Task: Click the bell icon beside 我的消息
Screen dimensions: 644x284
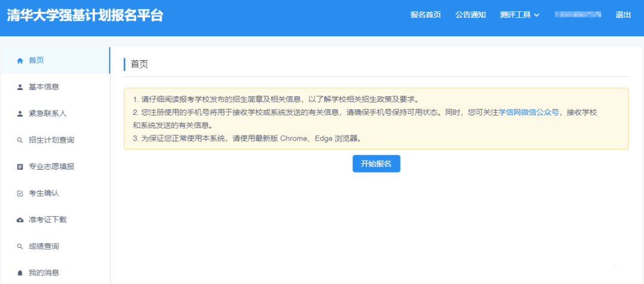Action: [20, 273]
